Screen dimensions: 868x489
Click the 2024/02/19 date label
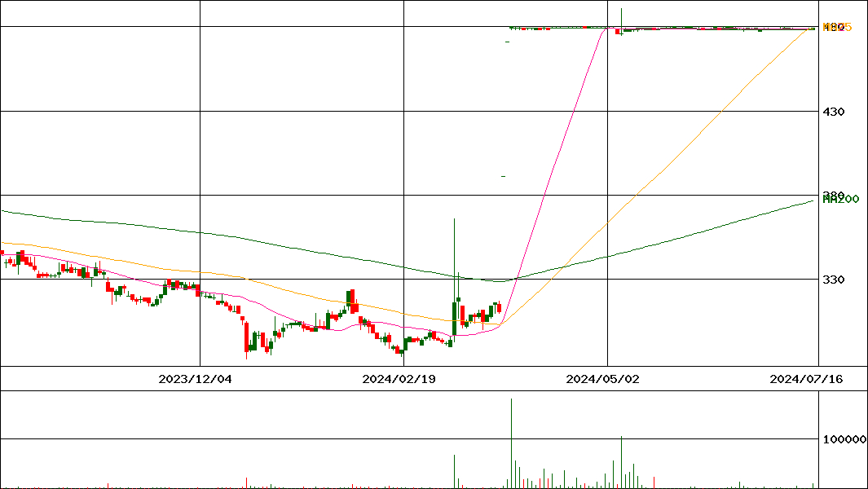(399, 379)
